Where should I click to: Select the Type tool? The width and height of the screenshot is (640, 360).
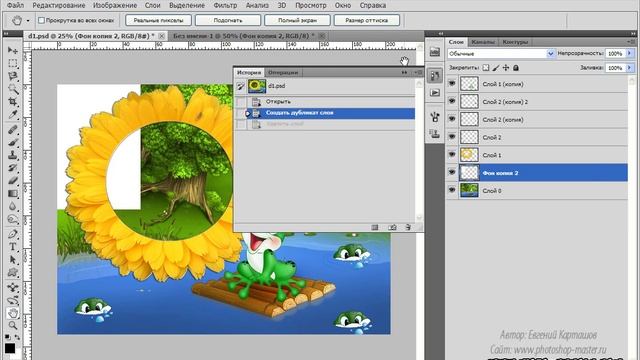tap(13, 247)
